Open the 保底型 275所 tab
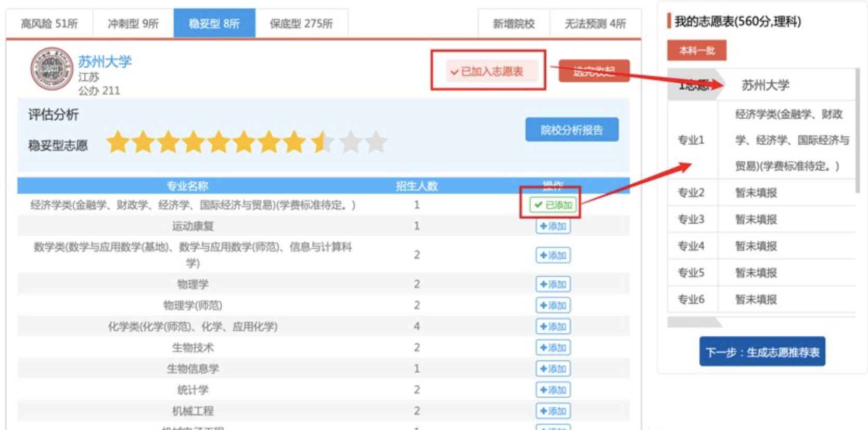Viewport: 868px width, 430px height. (x=301, y=23)
